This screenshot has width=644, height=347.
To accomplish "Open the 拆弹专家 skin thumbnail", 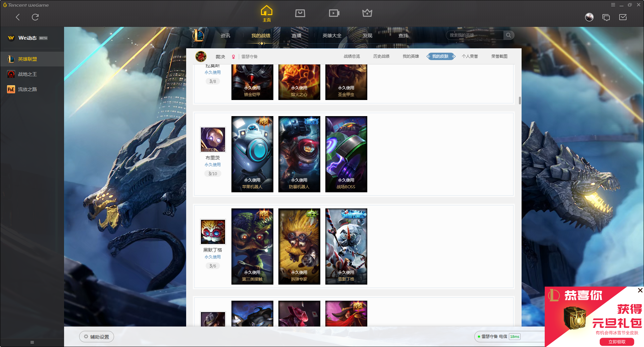I will click(299, 247).
